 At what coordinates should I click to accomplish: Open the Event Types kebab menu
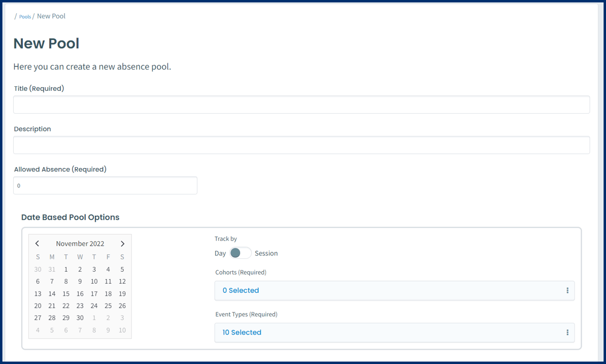point(567,333)
